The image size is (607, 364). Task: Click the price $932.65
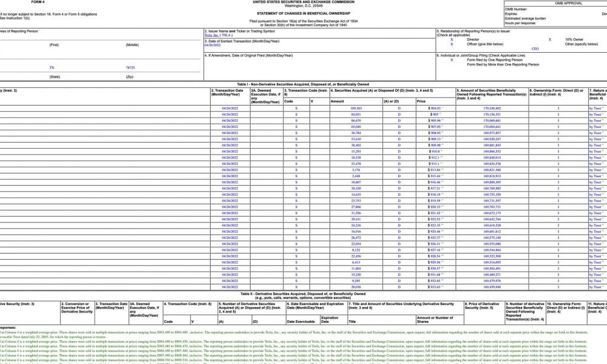coord(435,281)
